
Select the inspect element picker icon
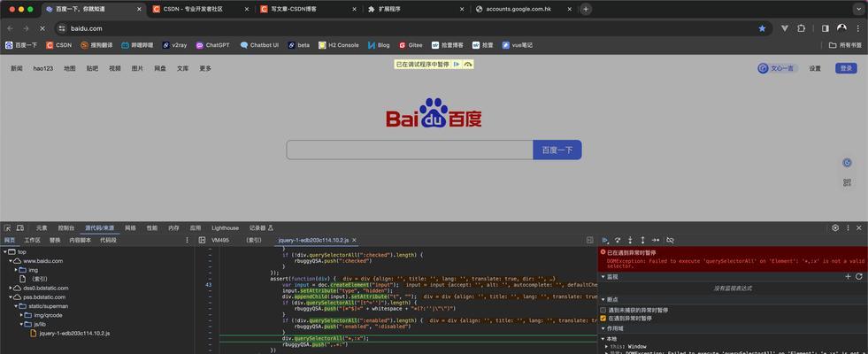[x=8, y=227]
